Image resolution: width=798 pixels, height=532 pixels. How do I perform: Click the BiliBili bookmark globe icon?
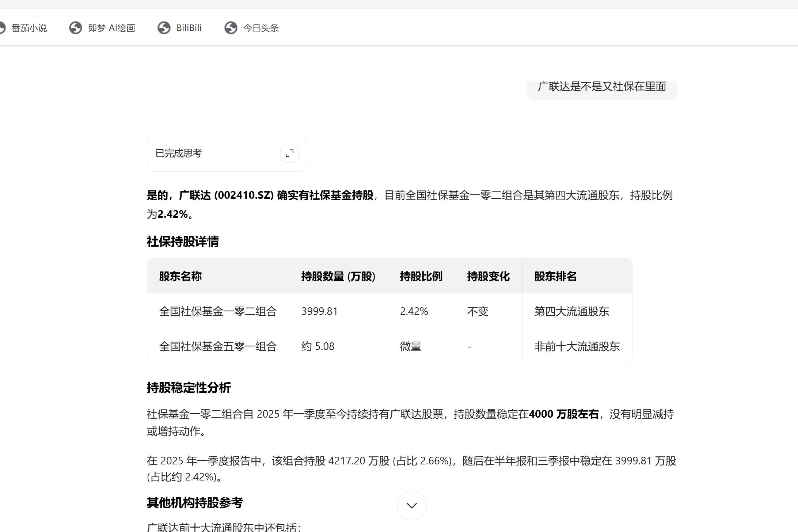164,28
